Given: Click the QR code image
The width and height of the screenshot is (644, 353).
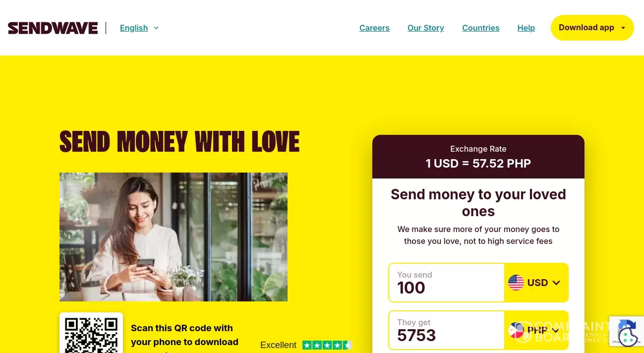Looking at the screenshot, I should [91, 334].
